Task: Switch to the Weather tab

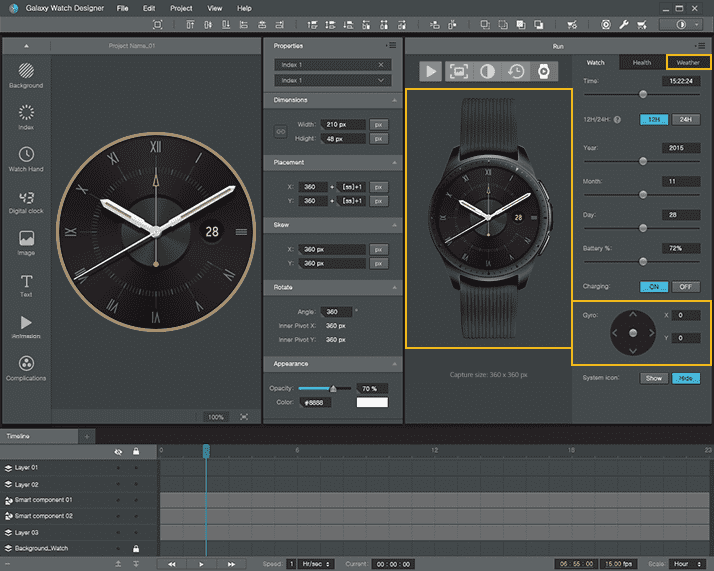Action: point(688,62)
